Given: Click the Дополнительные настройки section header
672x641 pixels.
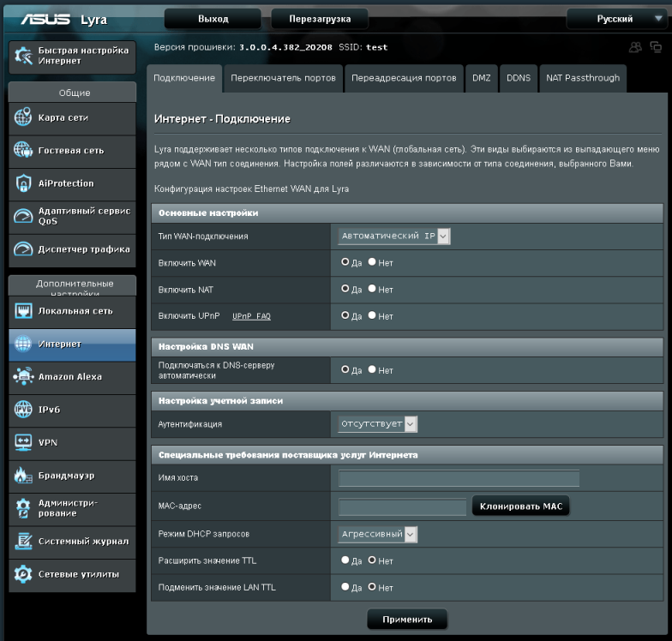Looking at the screenshot, I should [x=72, y=286].
